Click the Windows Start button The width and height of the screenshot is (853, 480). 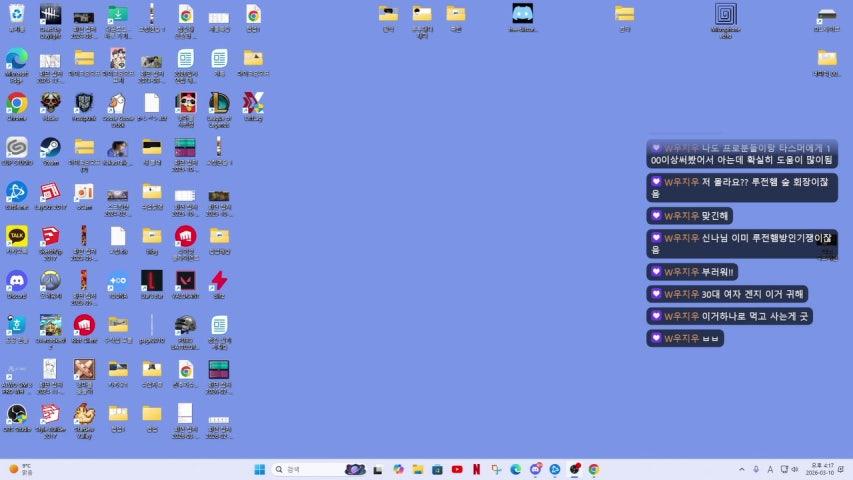click(x=260, y=469)
